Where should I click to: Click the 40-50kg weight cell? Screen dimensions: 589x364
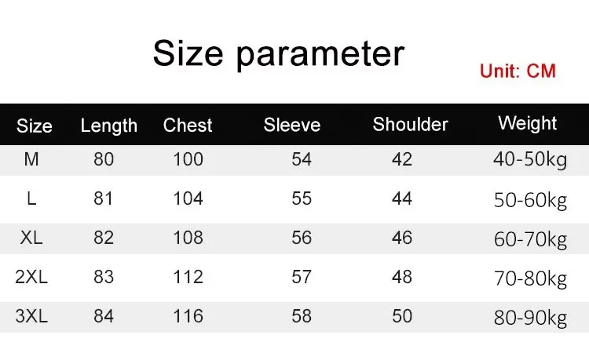pos(530,160)
